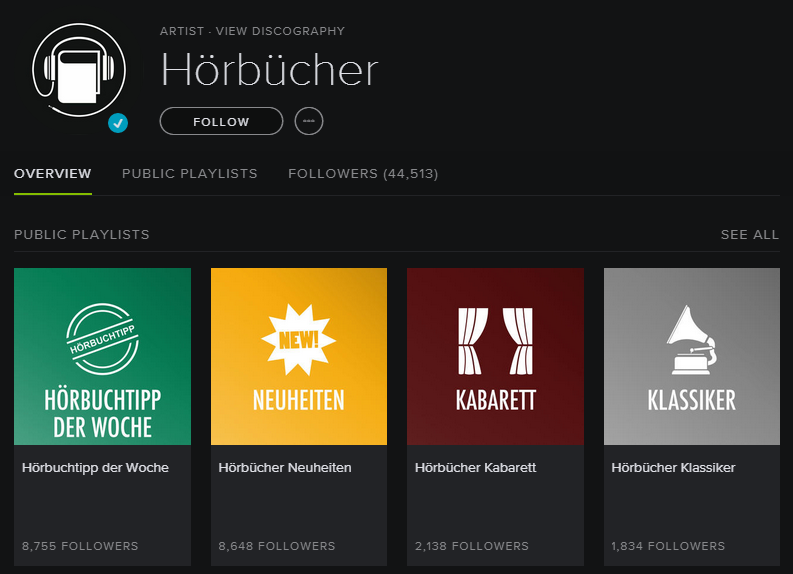Viewport: 793px width, 574px height.
Task: Open the Klassiker playlist cover
Action: point(692,357)
